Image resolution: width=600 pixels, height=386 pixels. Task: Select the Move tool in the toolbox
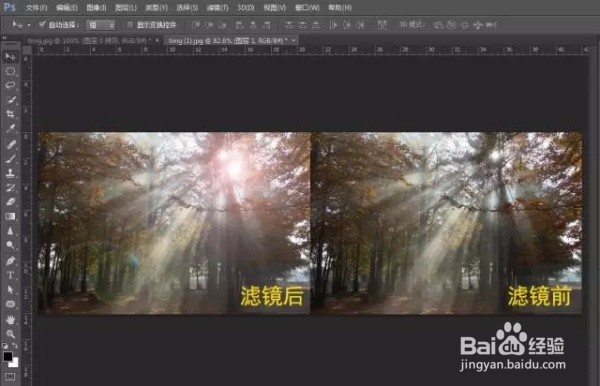10,57
